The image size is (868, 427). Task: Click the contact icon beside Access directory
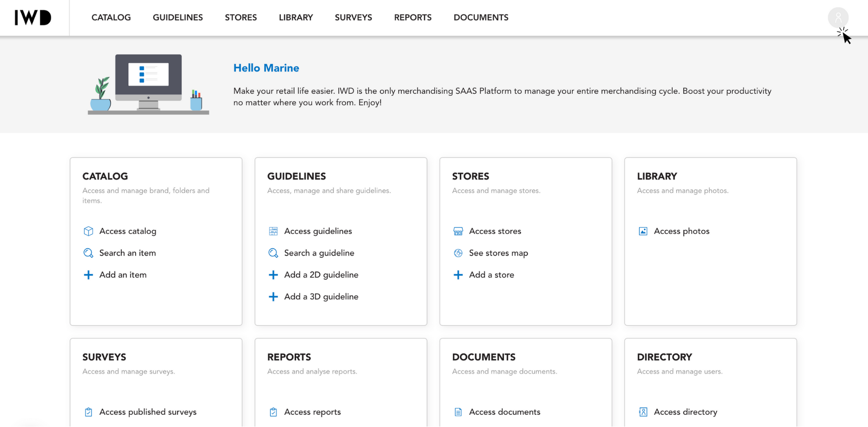coord(643,412)
